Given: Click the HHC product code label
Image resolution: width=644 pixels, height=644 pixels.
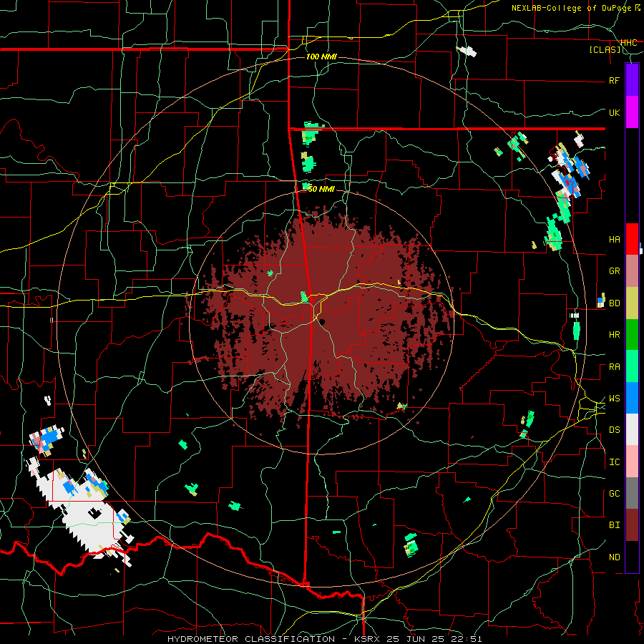Looking at the screenshot, I should coord(628,43).
